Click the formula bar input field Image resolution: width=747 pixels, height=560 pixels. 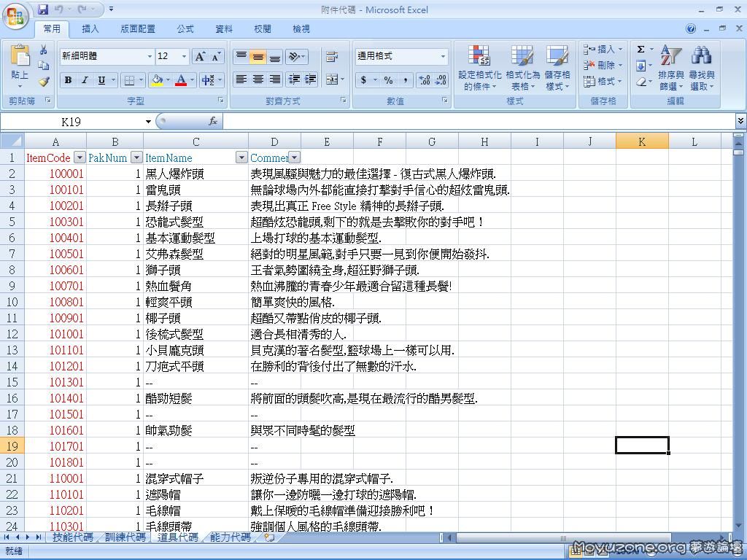479,122
